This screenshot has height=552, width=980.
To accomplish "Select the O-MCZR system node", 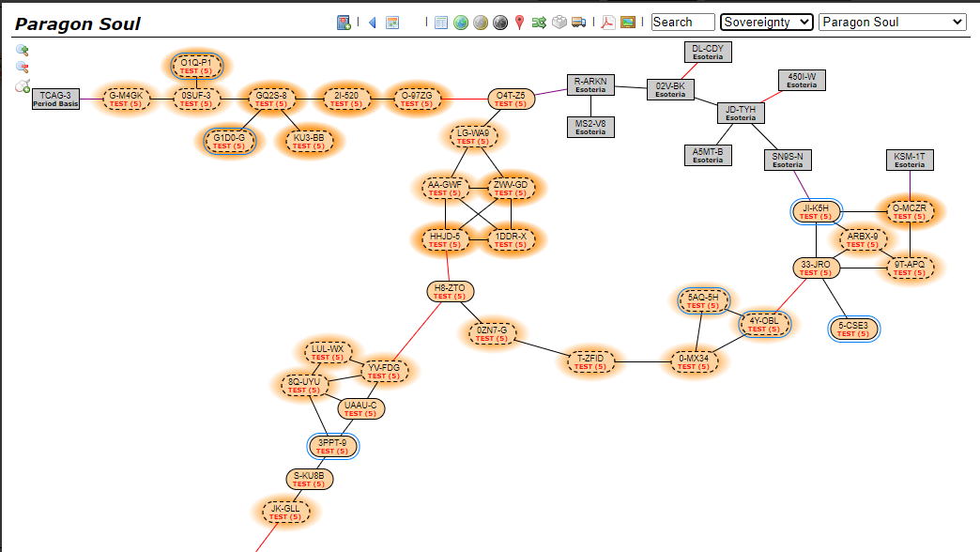I will [910, 211].
